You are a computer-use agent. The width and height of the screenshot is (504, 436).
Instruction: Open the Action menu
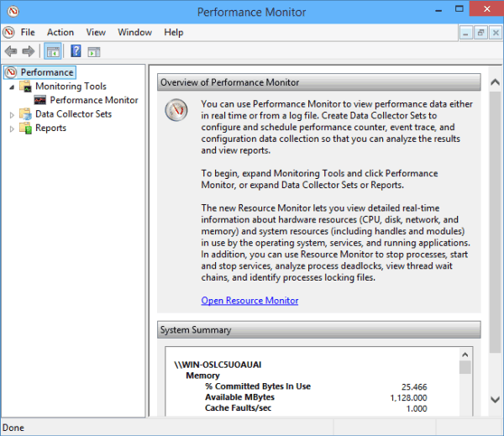click(60, 32)
